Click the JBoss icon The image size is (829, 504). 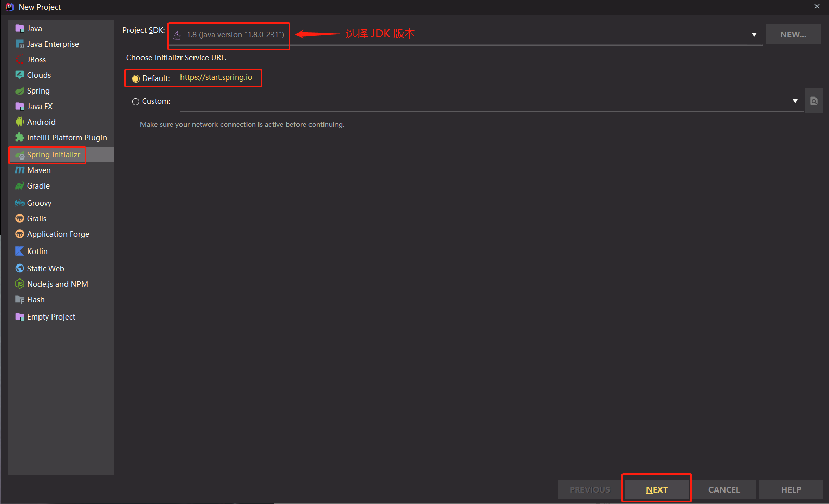point(20,60)
